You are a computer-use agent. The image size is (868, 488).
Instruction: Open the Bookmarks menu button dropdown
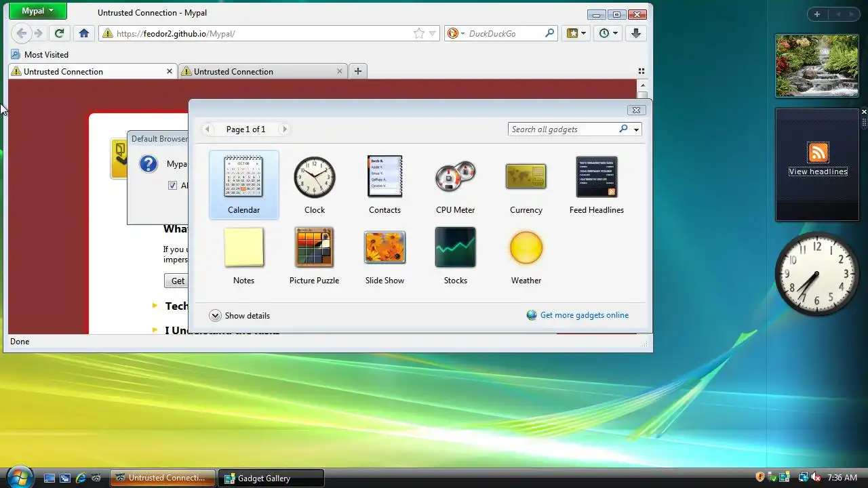[575, 33]
